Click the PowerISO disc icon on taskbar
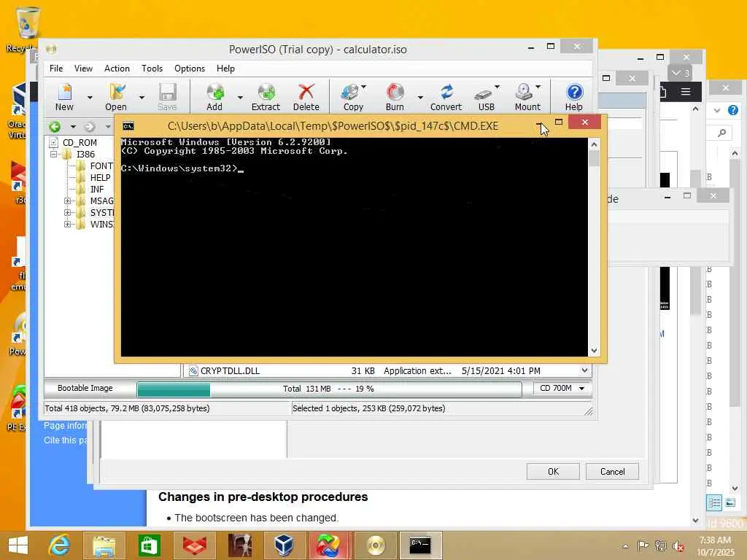Image resolution: width=747 pixels, height=560 pixels. [376, 545]
